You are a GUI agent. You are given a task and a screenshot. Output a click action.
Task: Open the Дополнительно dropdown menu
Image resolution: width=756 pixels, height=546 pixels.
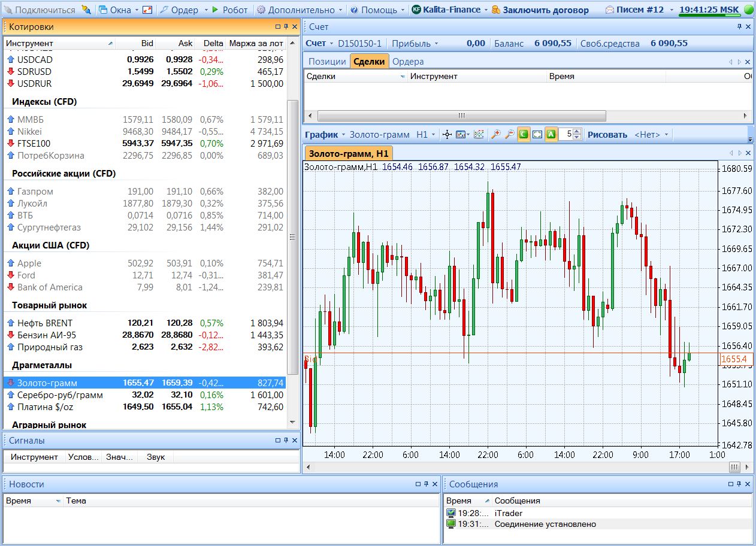pyautogui.click(x=300, y=10)
